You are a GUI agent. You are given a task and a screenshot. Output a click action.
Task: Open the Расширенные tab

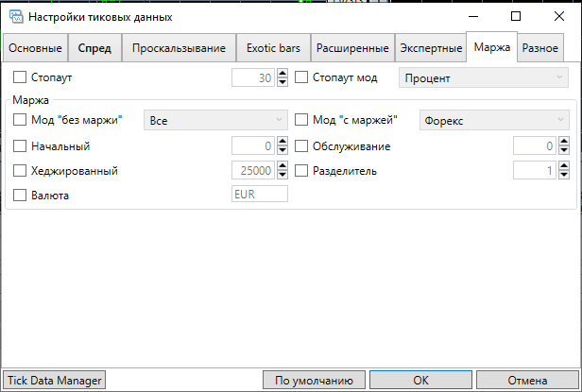[352, 48]
